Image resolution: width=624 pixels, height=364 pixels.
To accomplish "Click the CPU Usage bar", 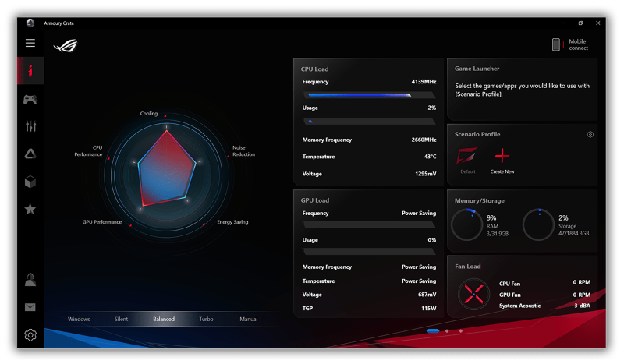I will tap(368, 122).
